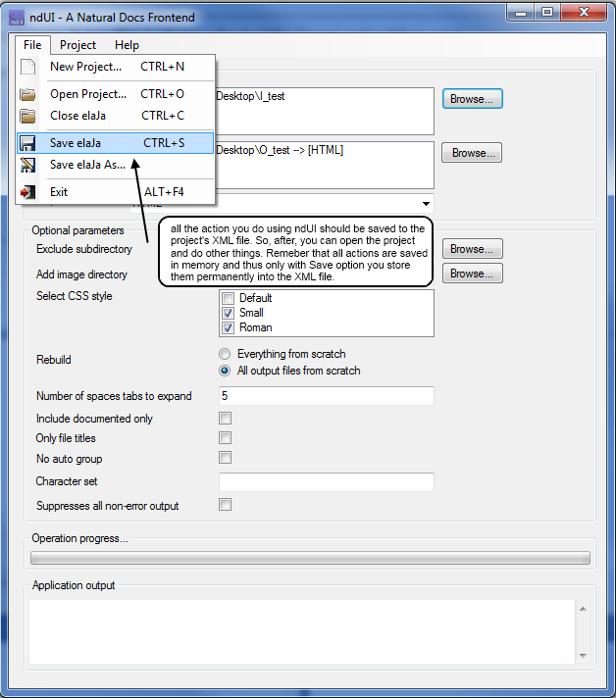Click the Save elaJa As icon
This screenshot has height=698, width=616.
click(28, 165)
